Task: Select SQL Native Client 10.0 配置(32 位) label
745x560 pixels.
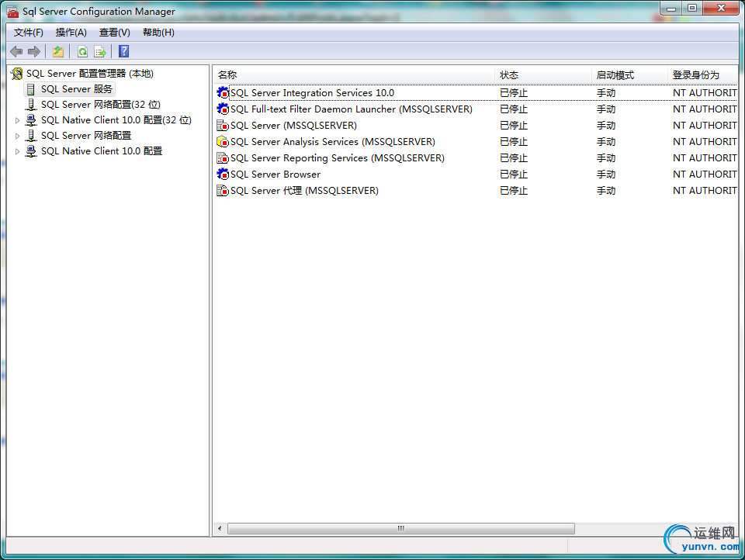Action: 116,120
